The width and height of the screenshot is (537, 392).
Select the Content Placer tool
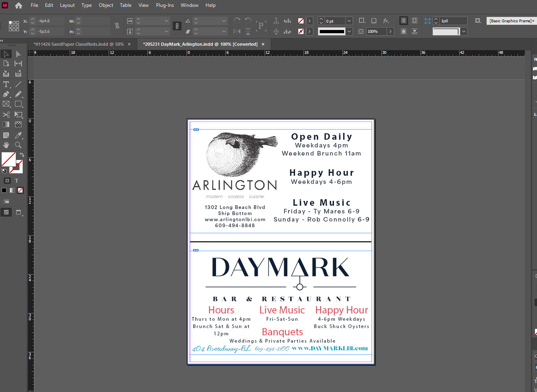pos(18,74)
